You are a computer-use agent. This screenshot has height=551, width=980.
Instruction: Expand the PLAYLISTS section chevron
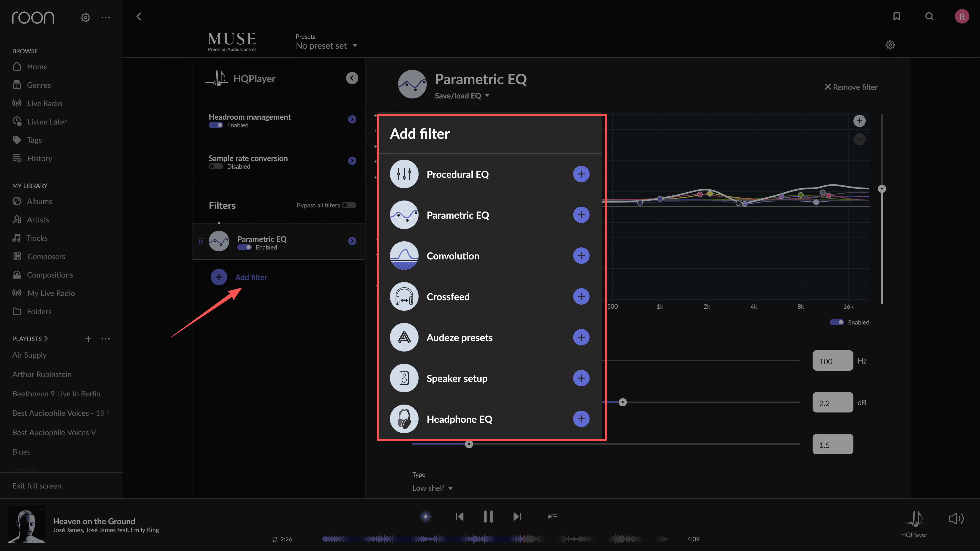point(46,339)
